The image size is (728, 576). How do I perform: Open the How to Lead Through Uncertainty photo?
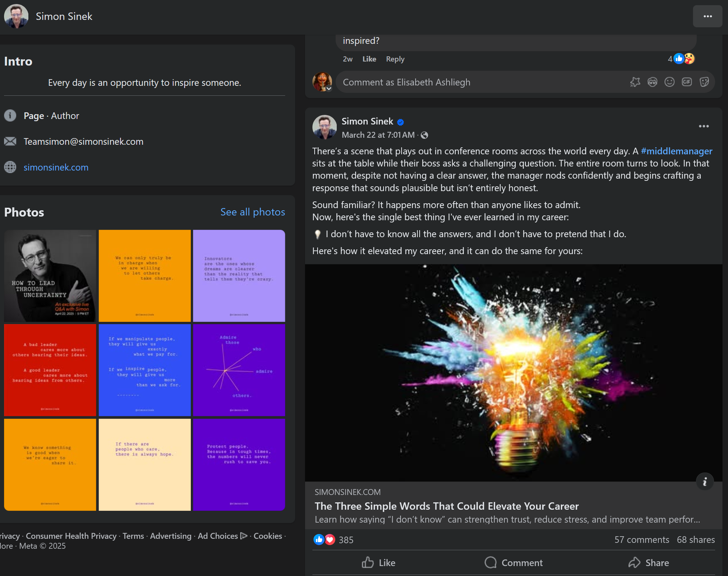point(50,276)
